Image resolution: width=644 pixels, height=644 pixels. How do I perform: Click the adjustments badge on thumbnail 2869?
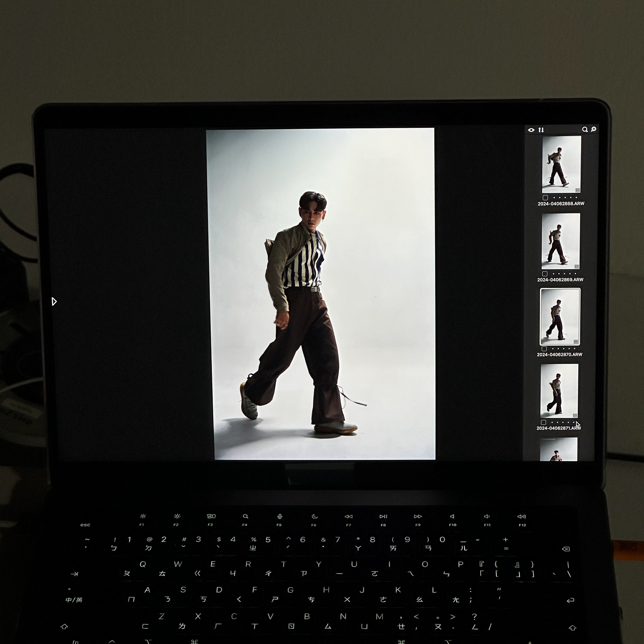point(577,267)
